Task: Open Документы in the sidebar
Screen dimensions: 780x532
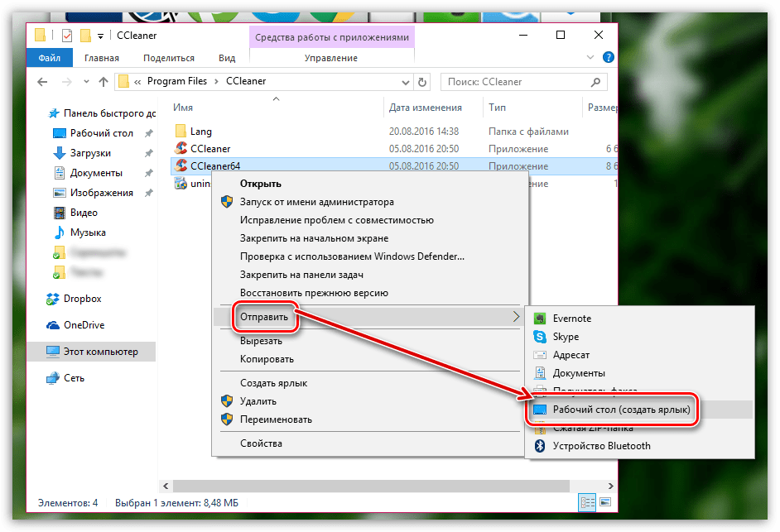Action: tap(96, 173)
